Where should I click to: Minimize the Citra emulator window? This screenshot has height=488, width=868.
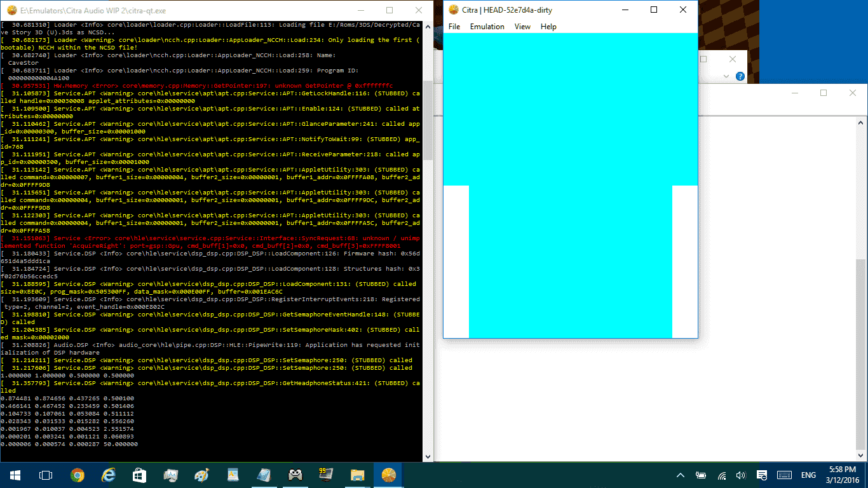625,10
